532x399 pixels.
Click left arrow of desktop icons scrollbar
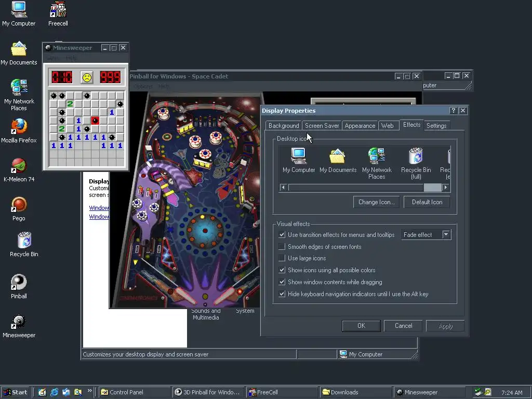[x=283, y=187]
